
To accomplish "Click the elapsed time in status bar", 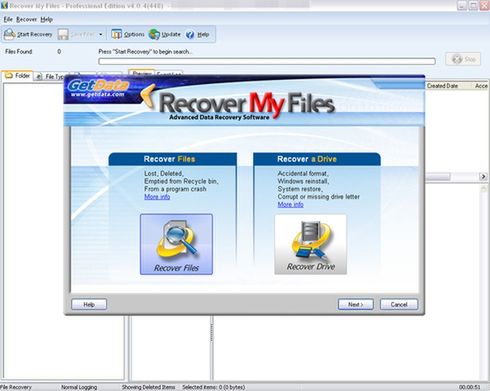I will (x=469, y=387).
